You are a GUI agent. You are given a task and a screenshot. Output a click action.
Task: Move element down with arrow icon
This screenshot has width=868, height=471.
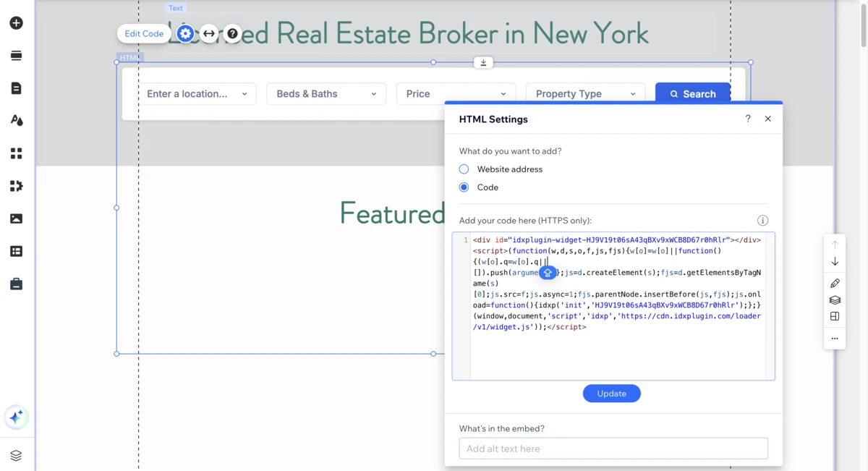tap(835, 262)
